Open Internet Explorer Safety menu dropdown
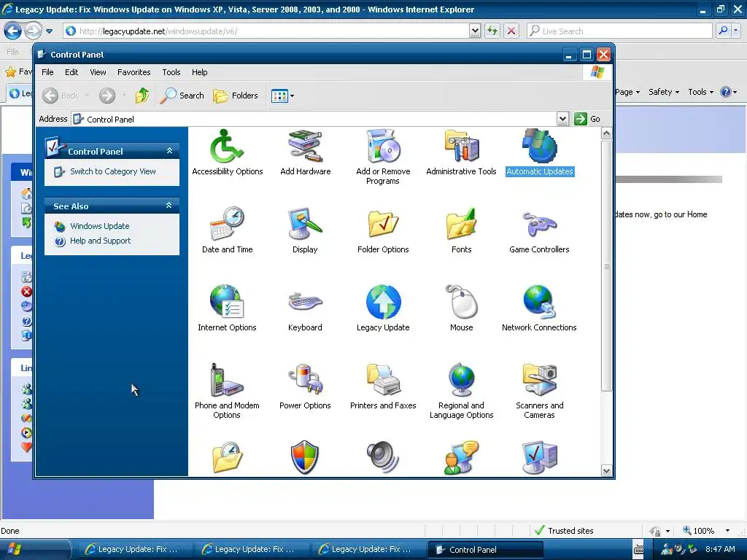 click(664, 92)
